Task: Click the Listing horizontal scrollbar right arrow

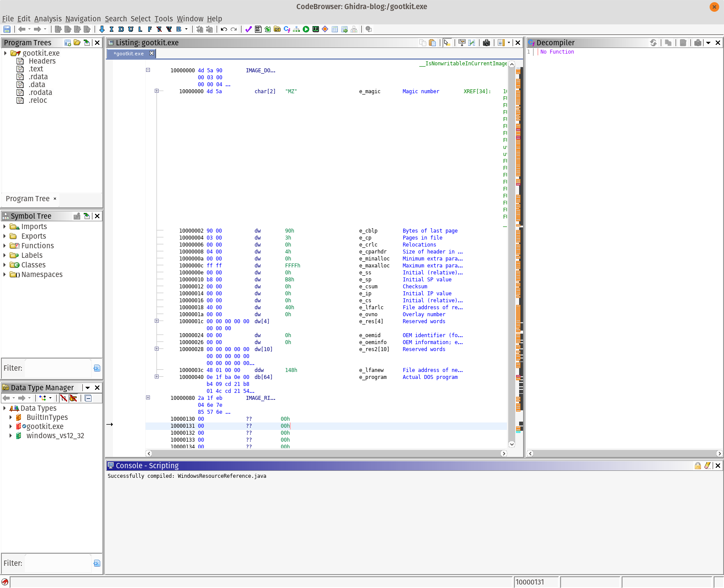Action: coord(503,453)
